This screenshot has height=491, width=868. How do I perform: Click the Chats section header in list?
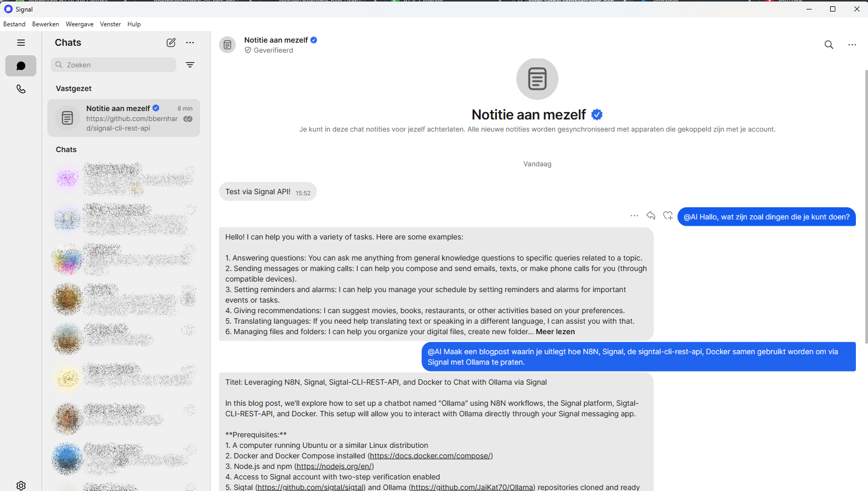tap(66, 149)
